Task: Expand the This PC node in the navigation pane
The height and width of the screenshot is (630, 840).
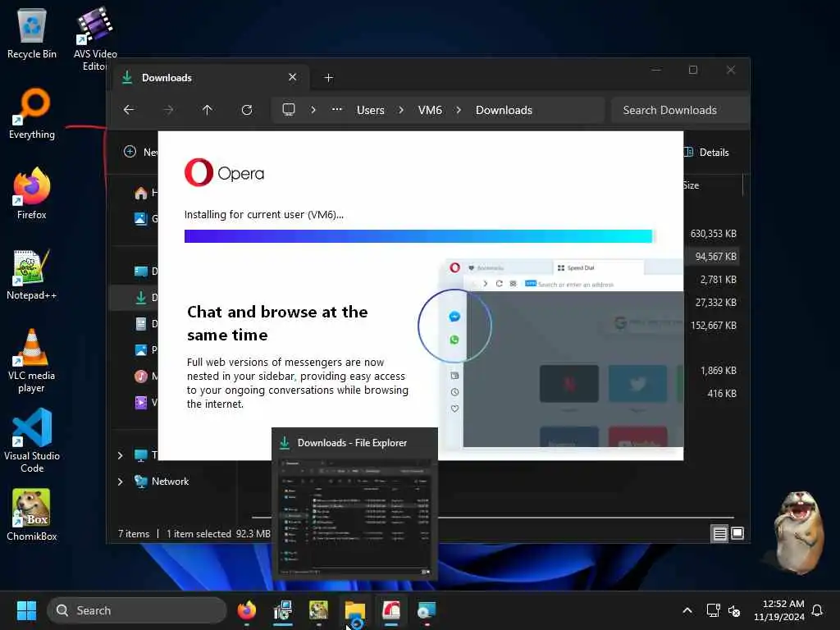Action: [120, 455]
